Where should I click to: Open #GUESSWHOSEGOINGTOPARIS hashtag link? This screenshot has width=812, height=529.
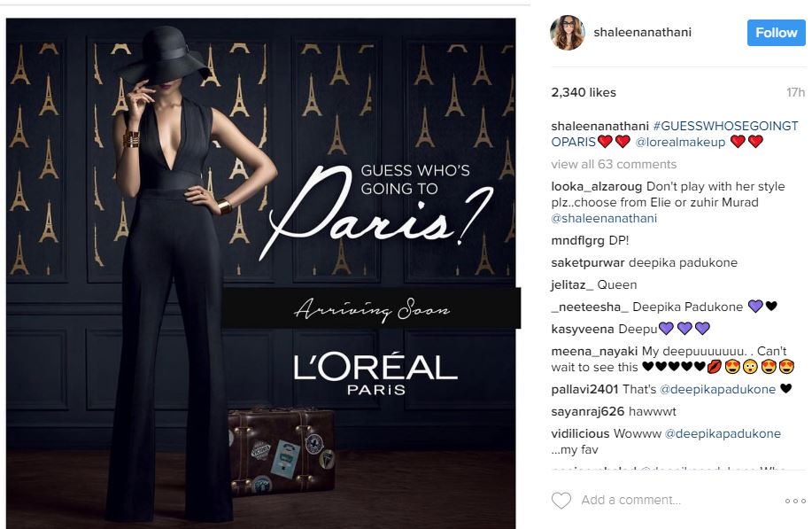(675, 134)
